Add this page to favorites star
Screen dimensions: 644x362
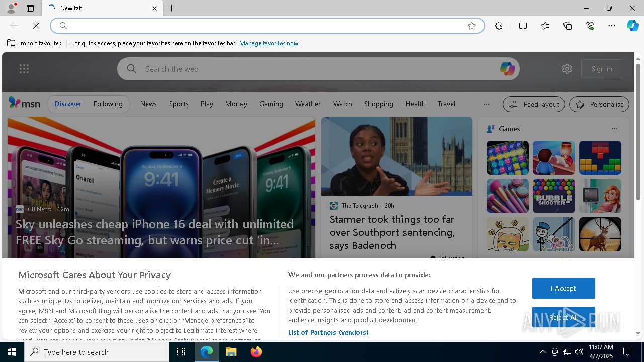(472, 26)
